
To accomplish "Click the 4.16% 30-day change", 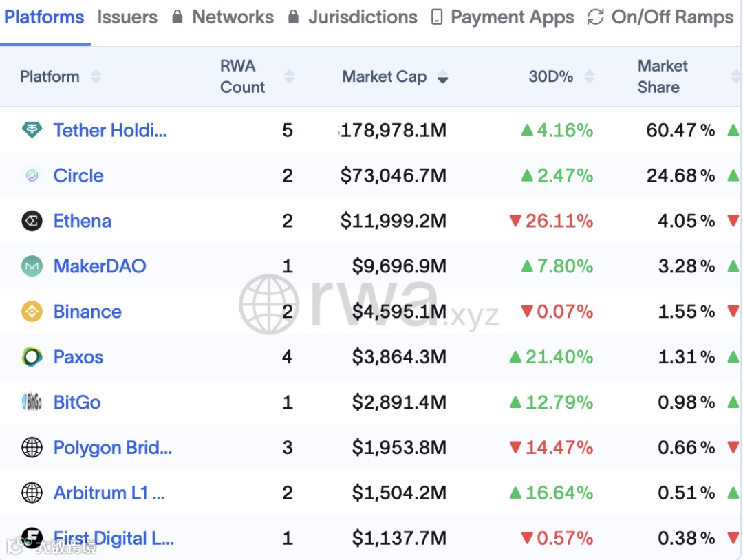I will (557, 130).
